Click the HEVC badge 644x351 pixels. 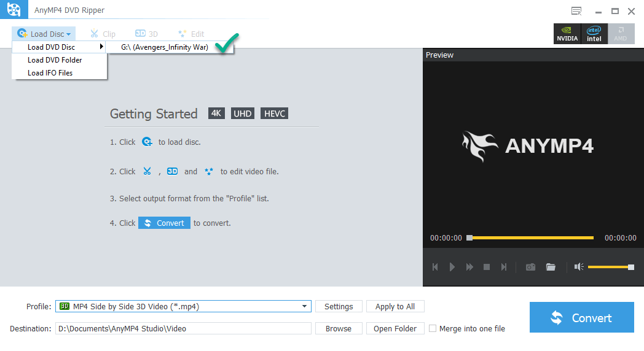coord(274,113)
